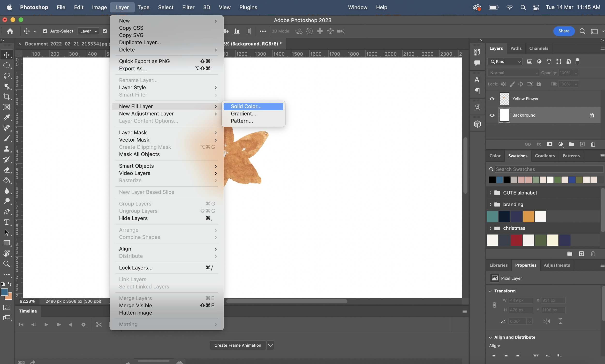605x364 pixels.
Task: Switch to the Channels tab
Action: 538,48
